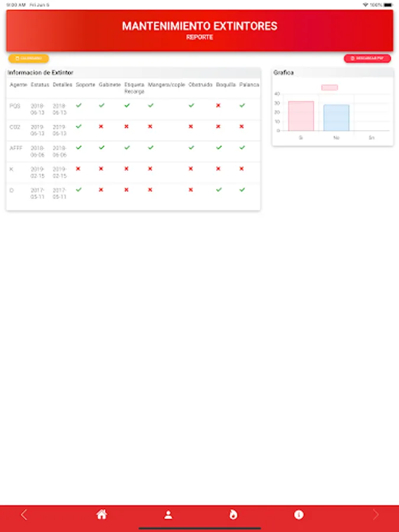Viewport: 399px width, 532px height.
Task: Click the Informacion de Extintor panel title
Action: tap(40, 73)
